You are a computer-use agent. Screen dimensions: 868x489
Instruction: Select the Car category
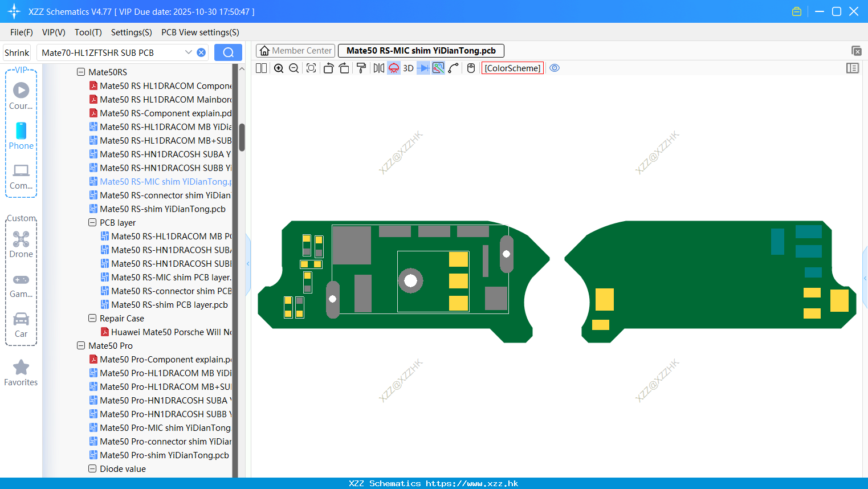tap(21, 324)
